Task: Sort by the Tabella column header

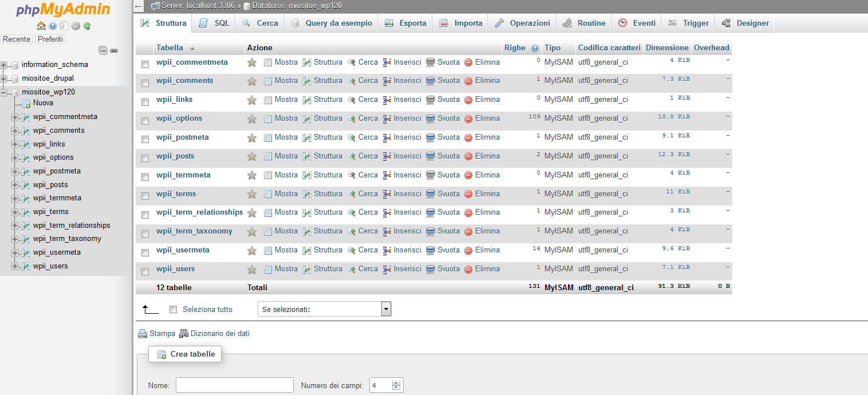Action: tap(170, 48)
